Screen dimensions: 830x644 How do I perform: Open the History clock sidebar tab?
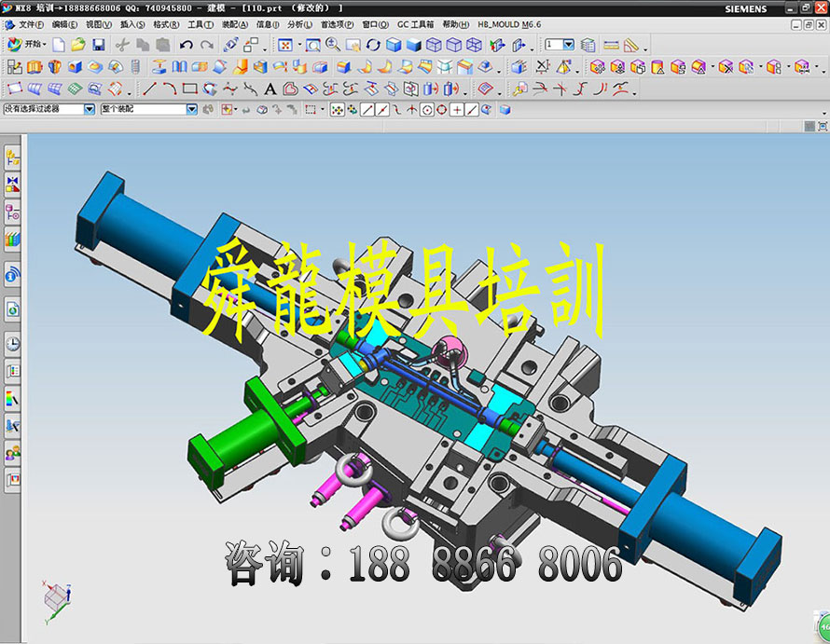13,344
